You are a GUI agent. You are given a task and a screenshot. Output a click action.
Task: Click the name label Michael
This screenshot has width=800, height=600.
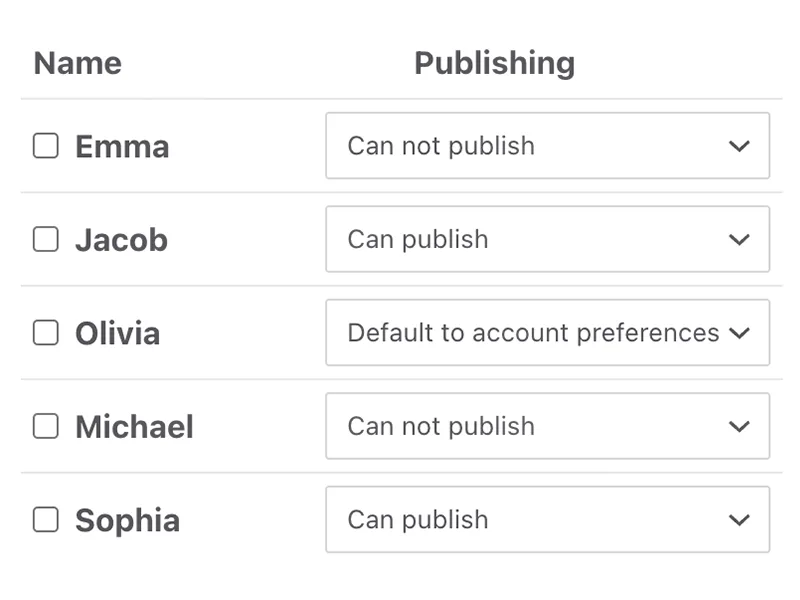click(x=136, y=426)
